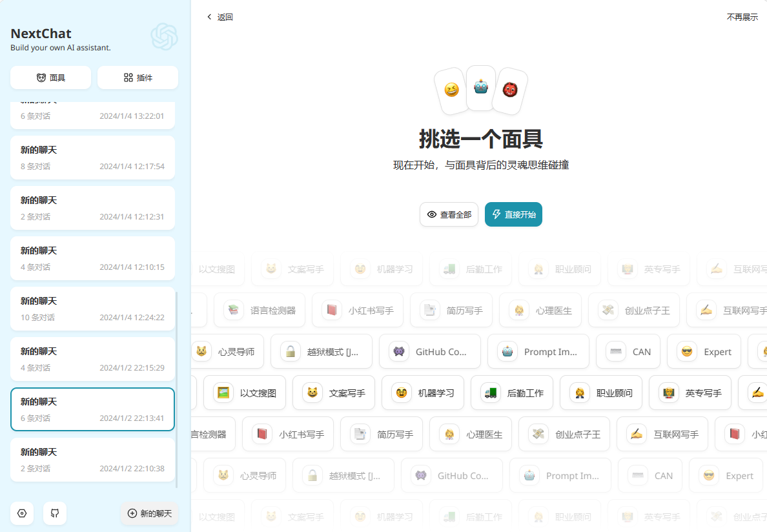767x532 pixels.
Task: Open the 面具 tab in sidebar
Action: pos(51,77)
